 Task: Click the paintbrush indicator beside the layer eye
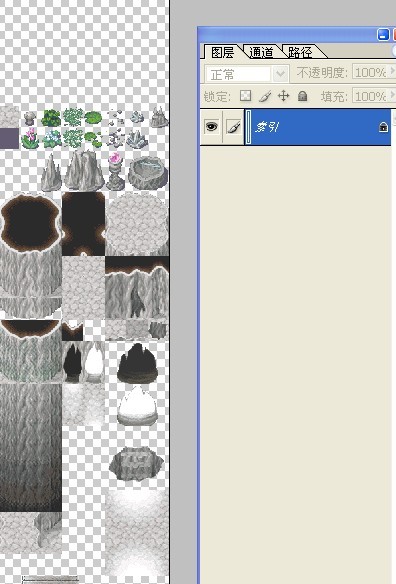click(x=234, y=127)
